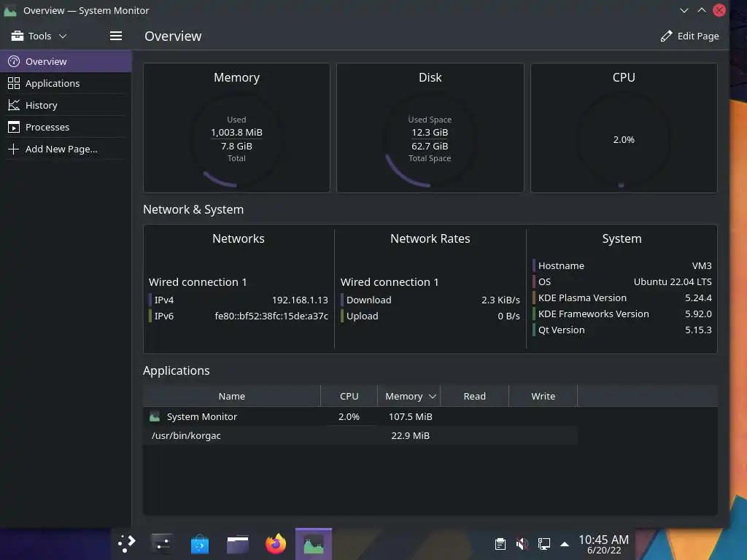Viewport: 747px width, 560px height.
Task: Click the System Monitor row icon
Action: (x=155, y=416)
